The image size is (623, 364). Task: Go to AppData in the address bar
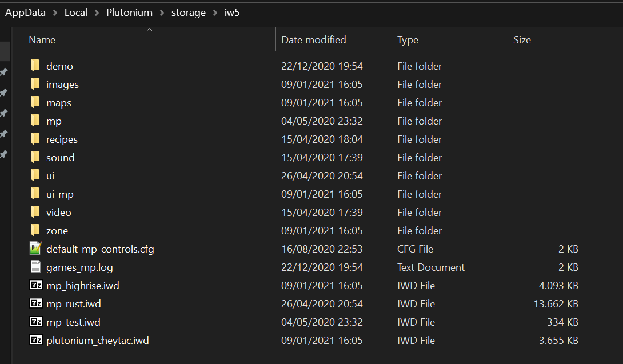pos(25,13)
